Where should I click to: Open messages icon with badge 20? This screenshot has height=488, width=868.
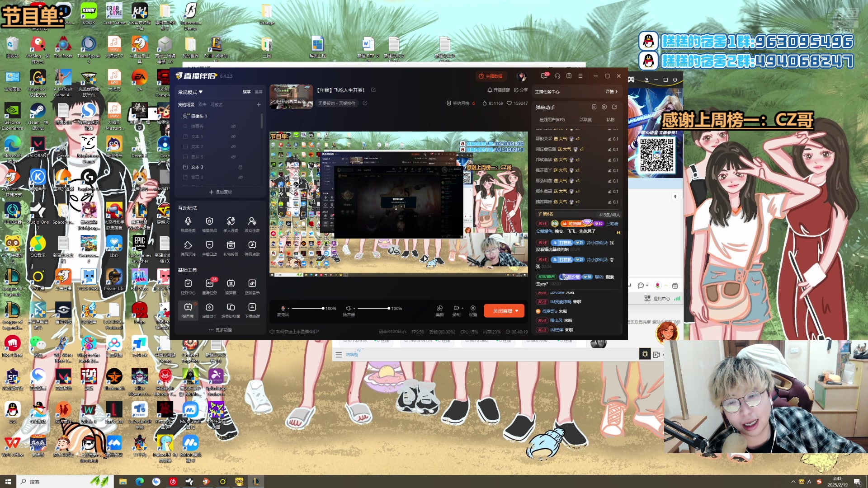[x=545, y=76]
